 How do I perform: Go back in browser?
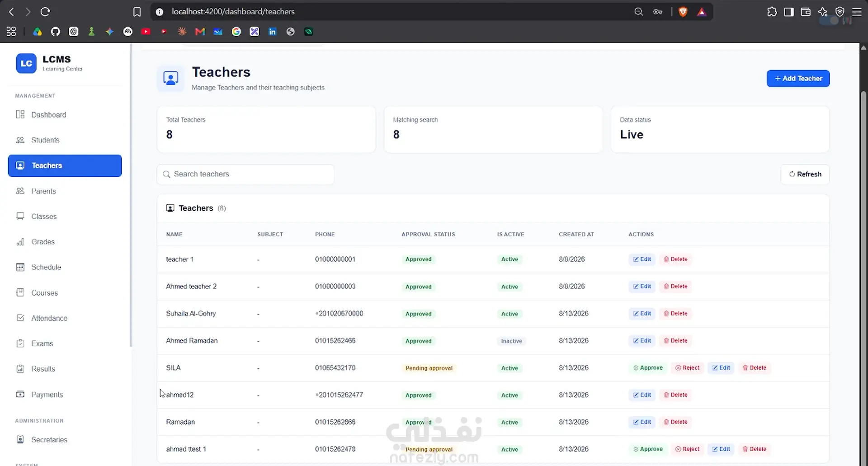coord(12,12)
